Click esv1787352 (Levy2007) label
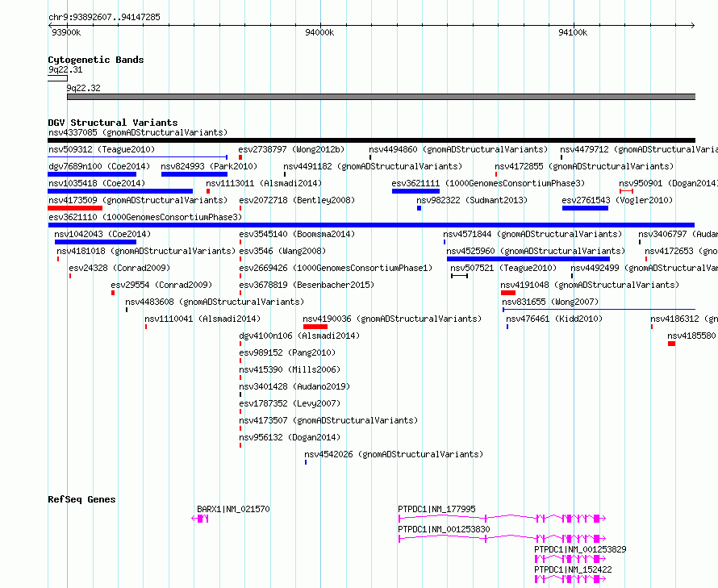Screen dimensions: 718x588 click(290, 404)
